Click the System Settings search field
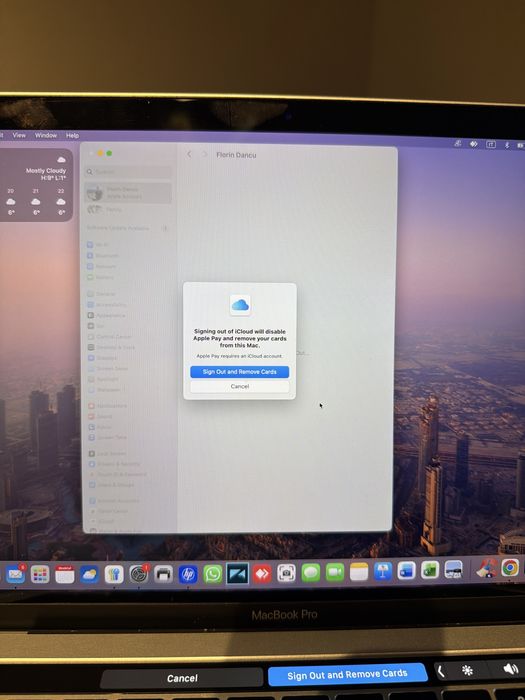The width and height of the screenshot is (525, 700). coord(128,172)
